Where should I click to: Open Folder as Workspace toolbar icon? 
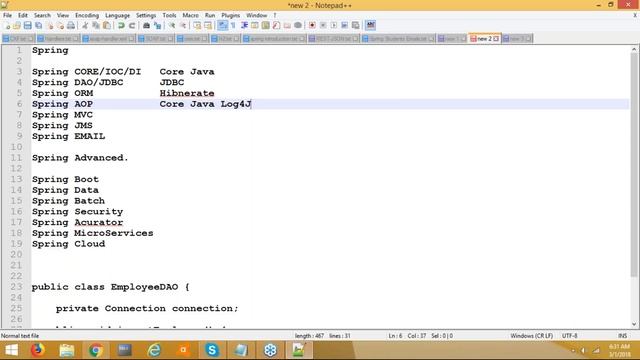(287, 25)
